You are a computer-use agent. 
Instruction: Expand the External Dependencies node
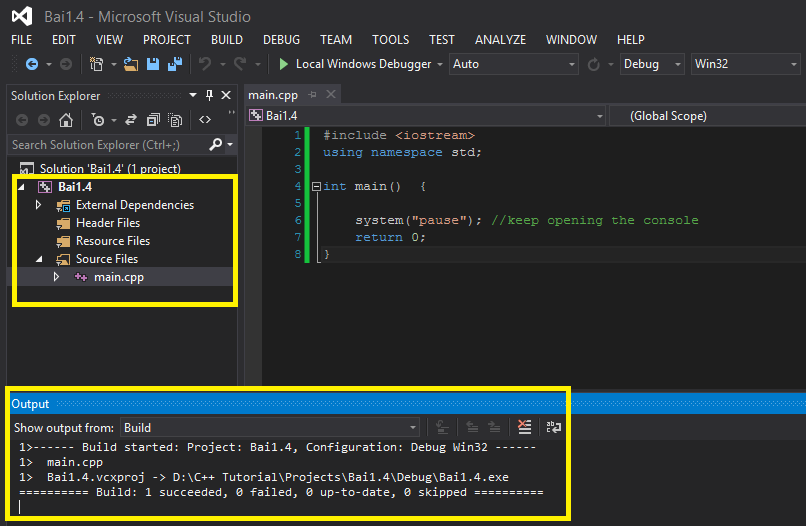click(39, 205)
